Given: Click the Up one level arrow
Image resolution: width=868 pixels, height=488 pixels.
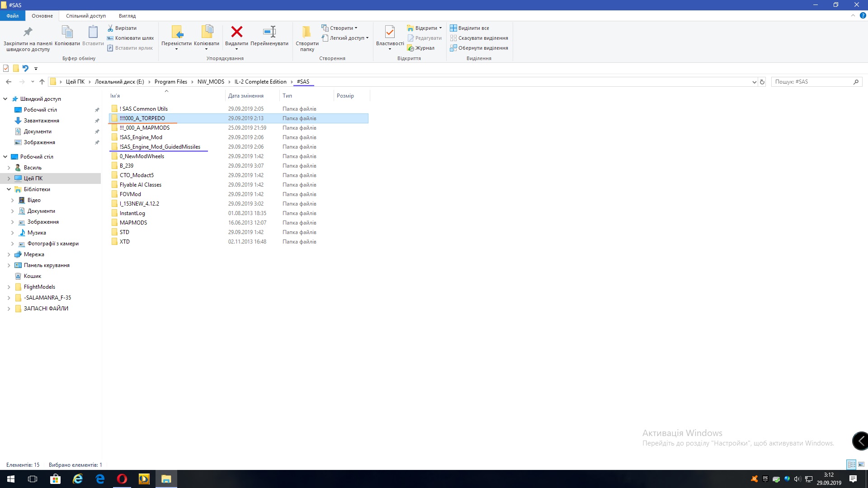Looking at the screenshot, I should pos(42,82).
